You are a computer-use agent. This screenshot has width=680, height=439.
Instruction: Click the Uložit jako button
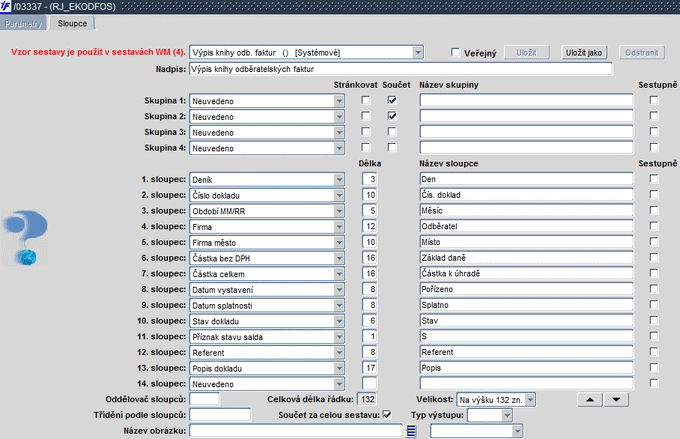click(584, 52)
